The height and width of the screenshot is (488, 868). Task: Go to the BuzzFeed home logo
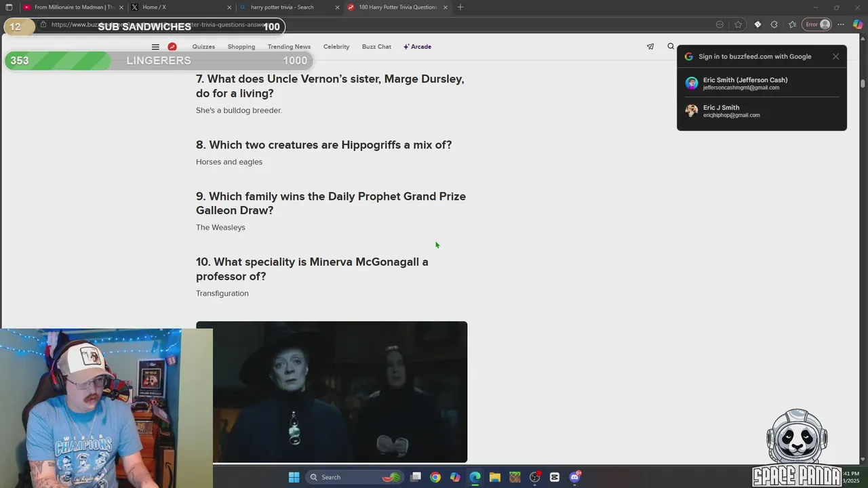pos(172,47)
